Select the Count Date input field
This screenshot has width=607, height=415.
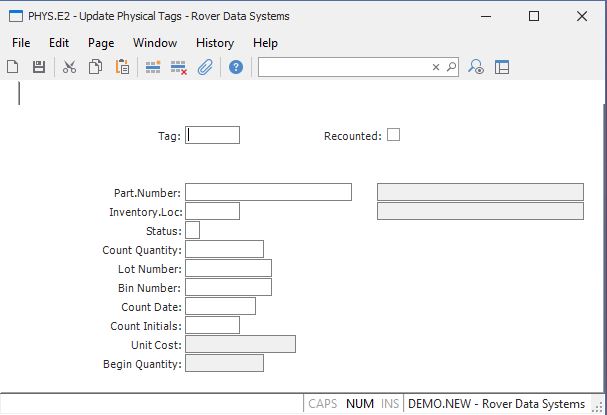220,306
